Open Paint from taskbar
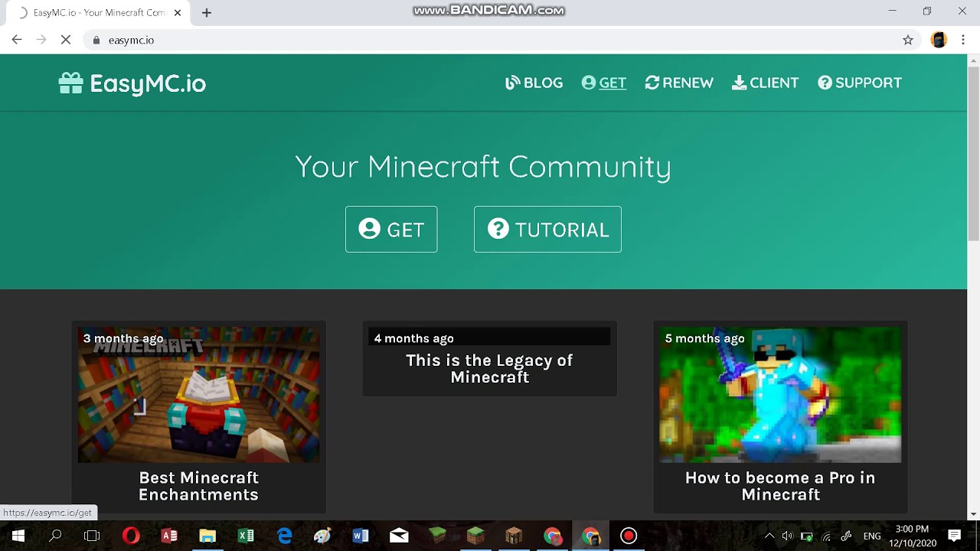The height and width of the screenshot is (551, 980). [322, 536]
